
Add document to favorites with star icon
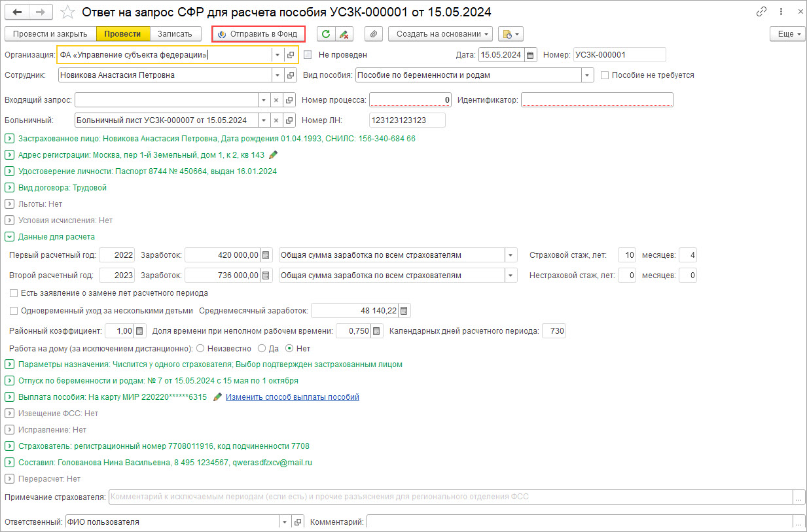pyautogui.click(x=67, y=12)
